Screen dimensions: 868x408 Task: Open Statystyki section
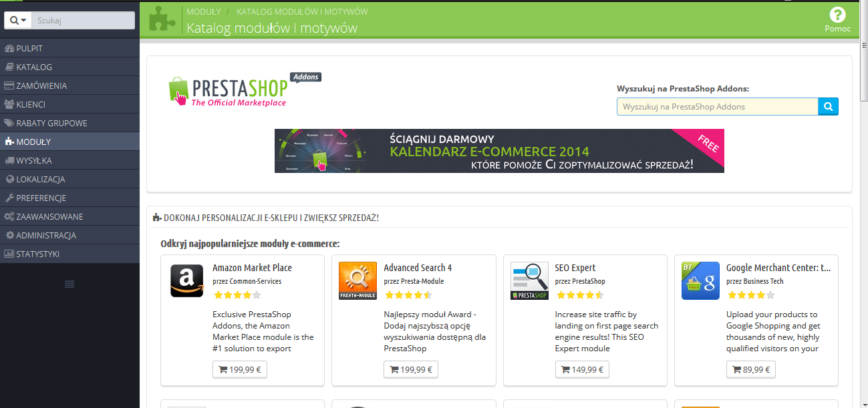pyautogui.click(x=69, y=254)
